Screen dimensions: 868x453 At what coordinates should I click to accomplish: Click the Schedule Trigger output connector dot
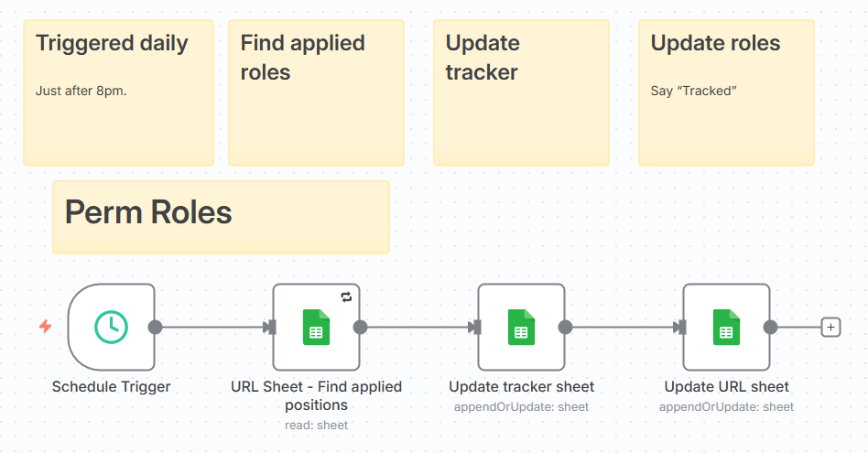pos(155,327)
